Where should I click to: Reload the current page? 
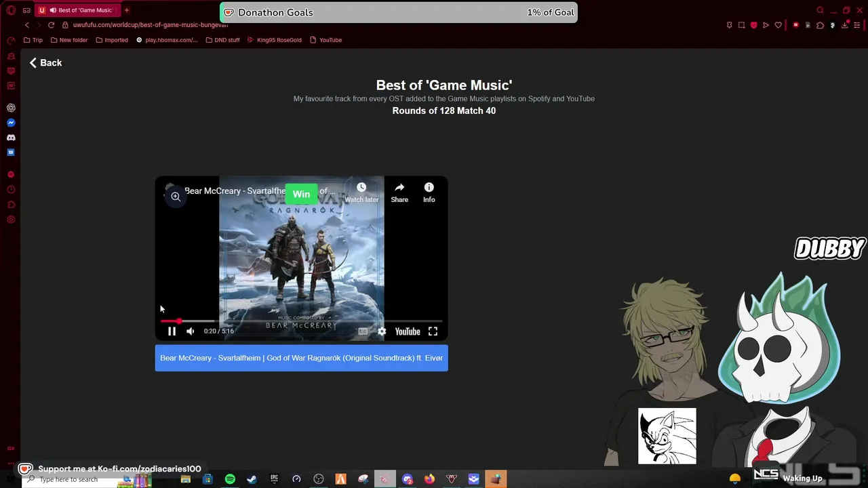click(x=51, y=25)
